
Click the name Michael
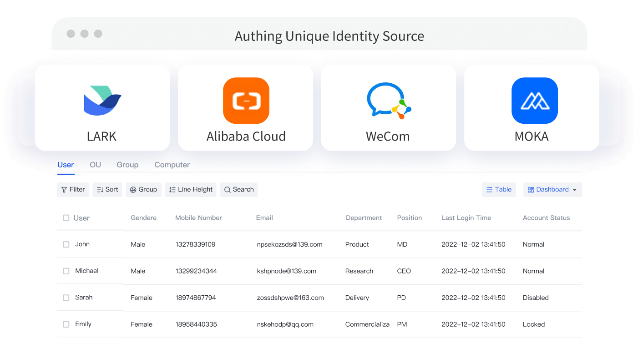87,271
